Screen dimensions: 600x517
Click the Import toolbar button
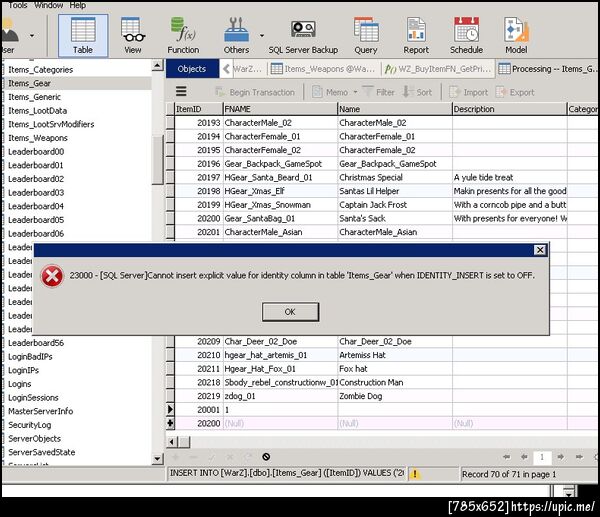point(468,92)
